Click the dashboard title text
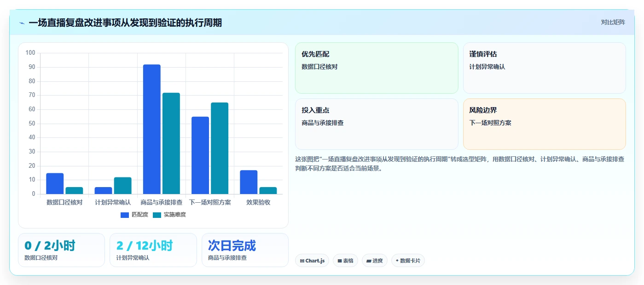 point(125,23)
